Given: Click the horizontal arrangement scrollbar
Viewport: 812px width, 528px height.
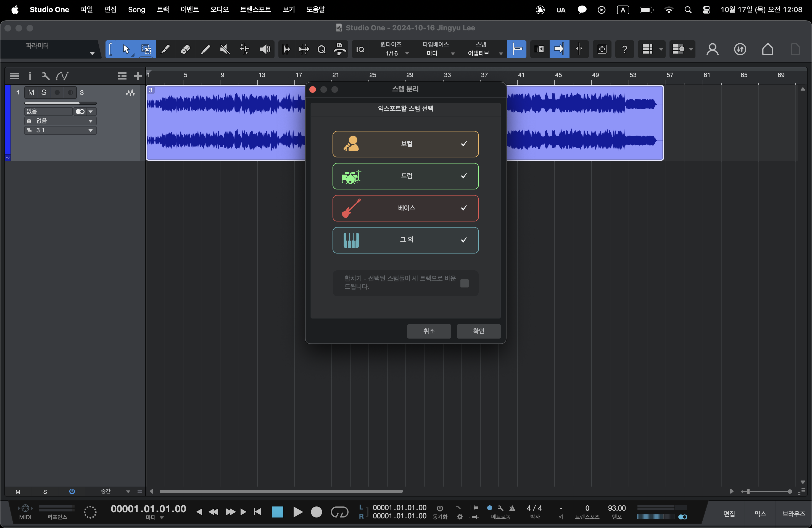Looking at the screenshot, I should point(281,492).
